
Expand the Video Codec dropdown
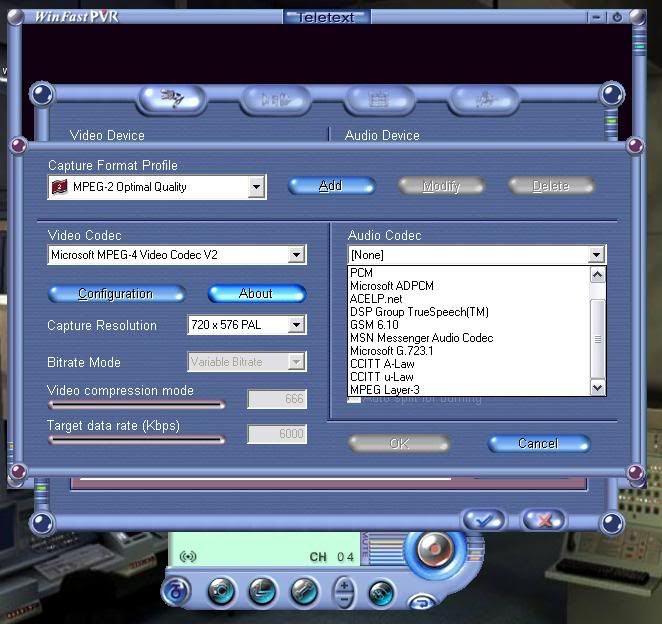coord(297,255)
